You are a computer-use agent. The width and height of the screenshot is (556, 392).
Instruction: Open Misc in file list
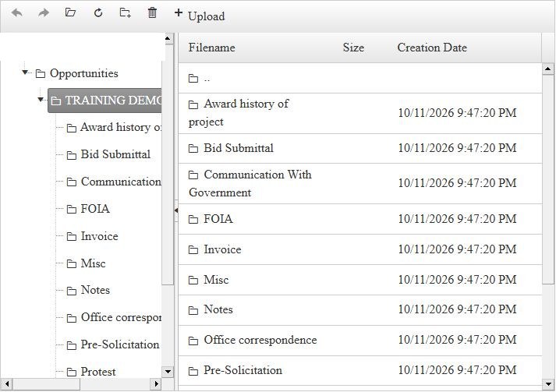[360, 280]
